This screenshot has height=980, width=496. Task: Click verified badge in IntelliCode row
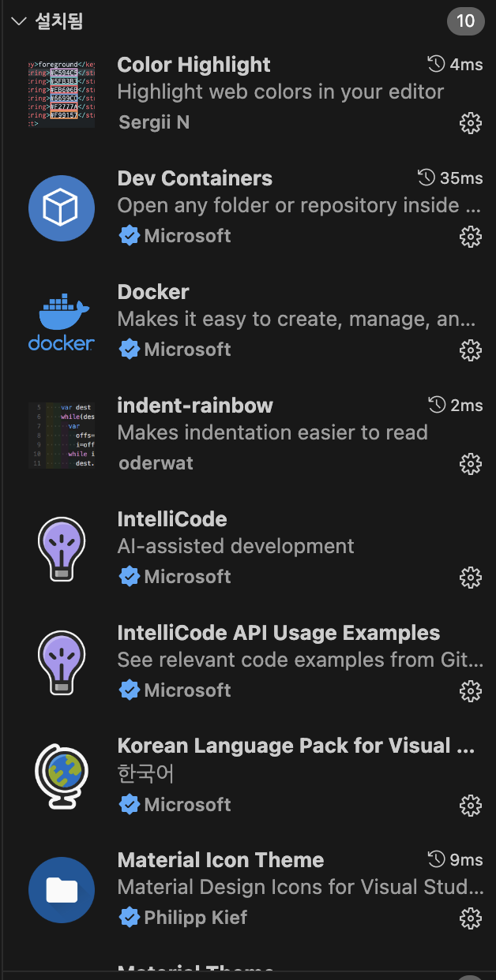click(x=130, y=577)
